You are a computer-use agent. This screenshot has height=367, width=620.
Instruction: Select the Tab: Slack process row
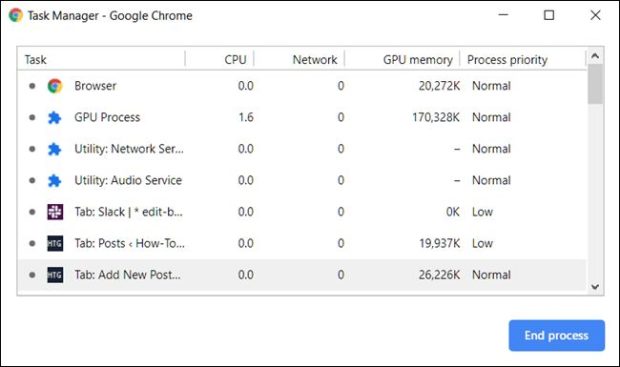click(x=302, y=212)
